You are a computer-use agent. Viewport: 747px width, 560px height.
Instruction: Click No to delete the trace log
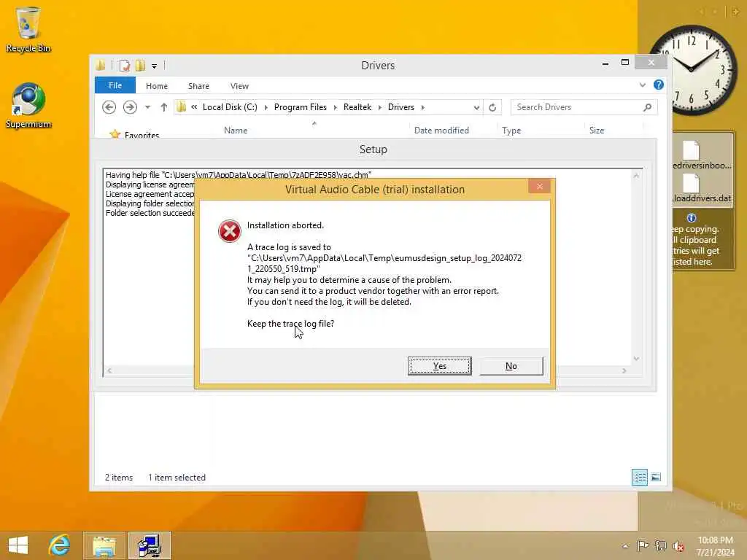pos(511,366)
